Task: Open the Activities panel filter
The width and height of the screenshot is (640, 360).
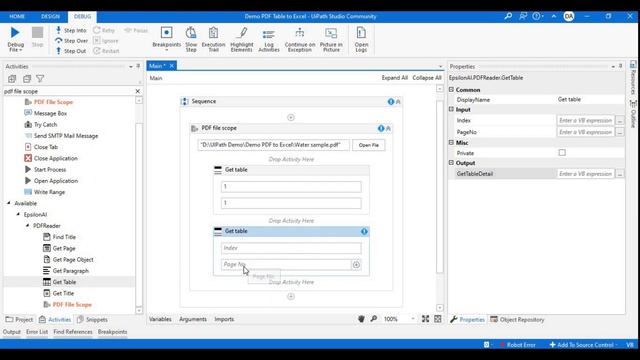Action: pyautogui.click(x=40, y=78)
